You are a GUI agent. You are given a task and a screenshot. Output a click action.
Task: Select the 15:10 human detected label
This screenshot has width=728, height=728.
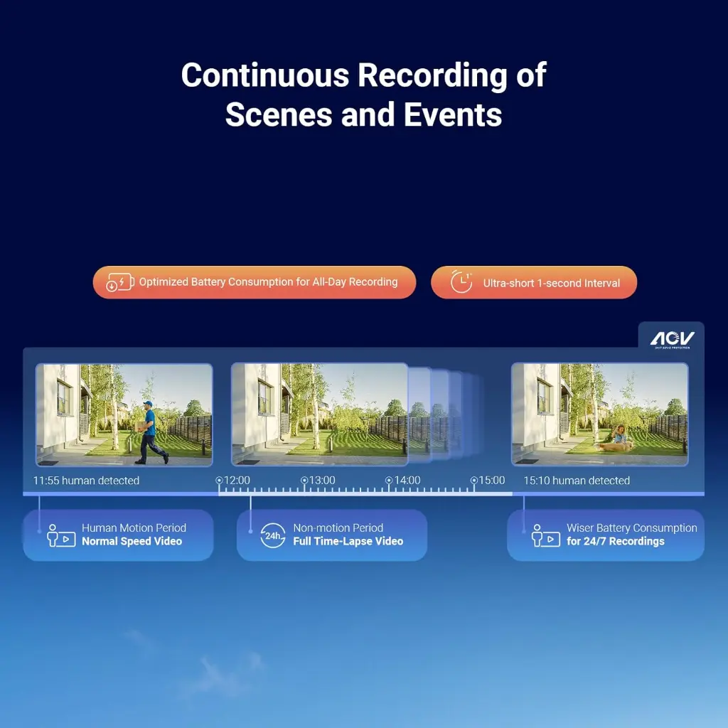coord(576,481)
